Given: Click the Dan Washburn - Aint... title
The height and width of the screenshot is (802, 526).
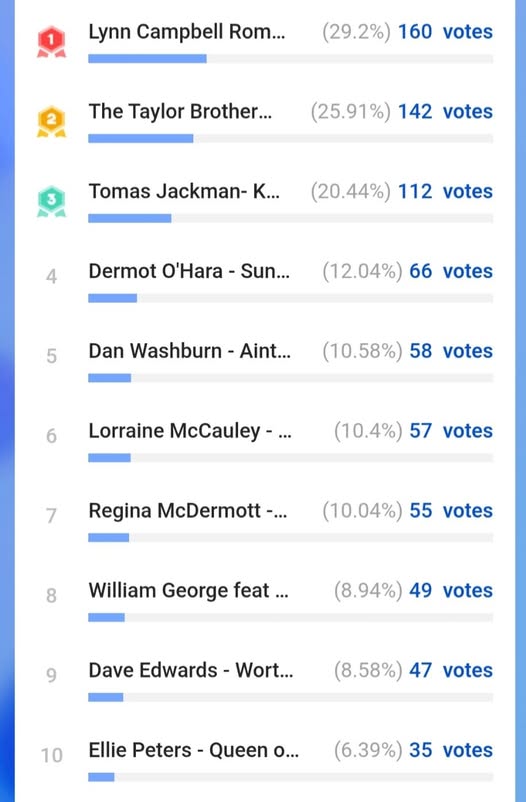Looking at the screenshot, I should [190, 351].
